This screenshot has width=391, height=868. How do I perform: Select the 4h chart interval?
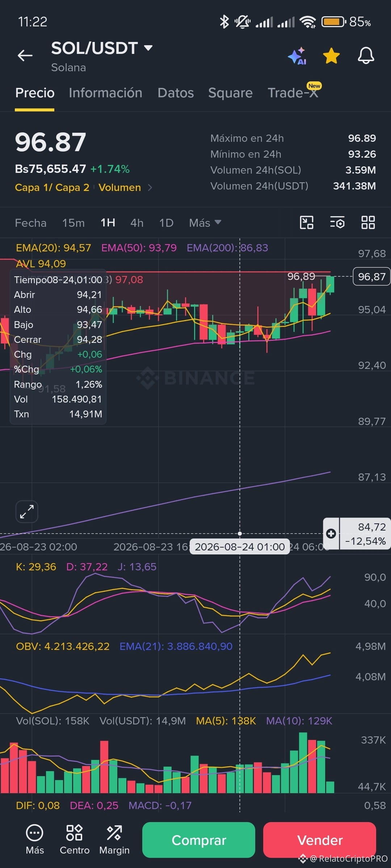(x=137, y=223)
